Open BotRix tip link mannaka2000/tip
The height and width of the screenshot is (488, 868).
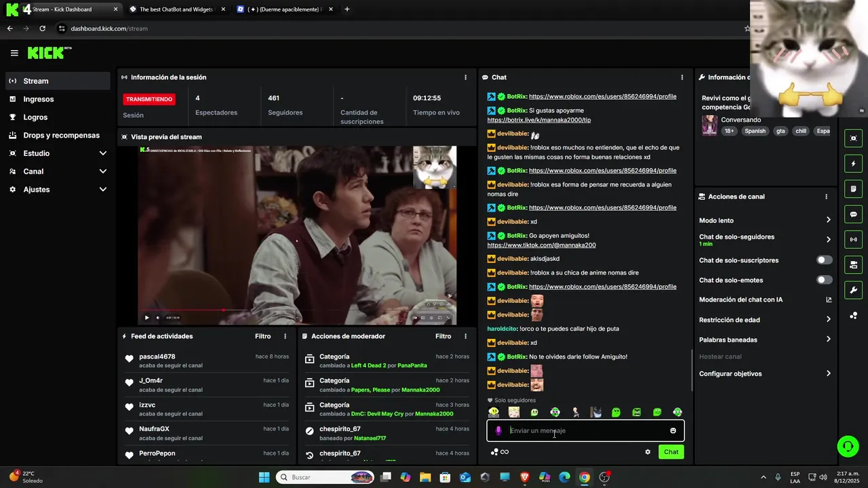click(538, 120)
